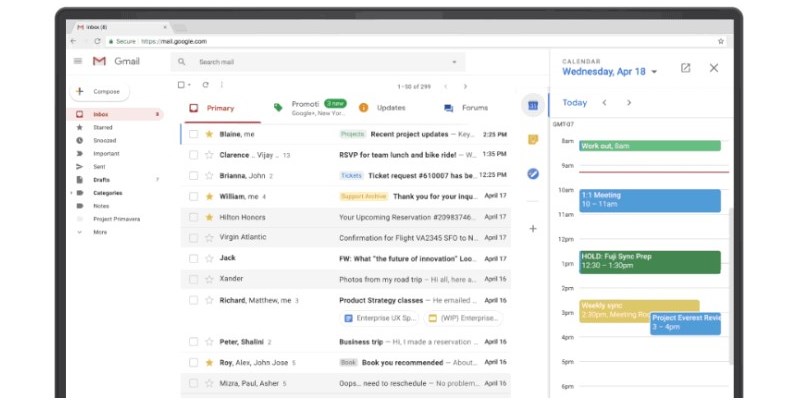Open the Keep notes side panel icon
800x400 pixels.
pyautogui.click(x=533, y=139)
